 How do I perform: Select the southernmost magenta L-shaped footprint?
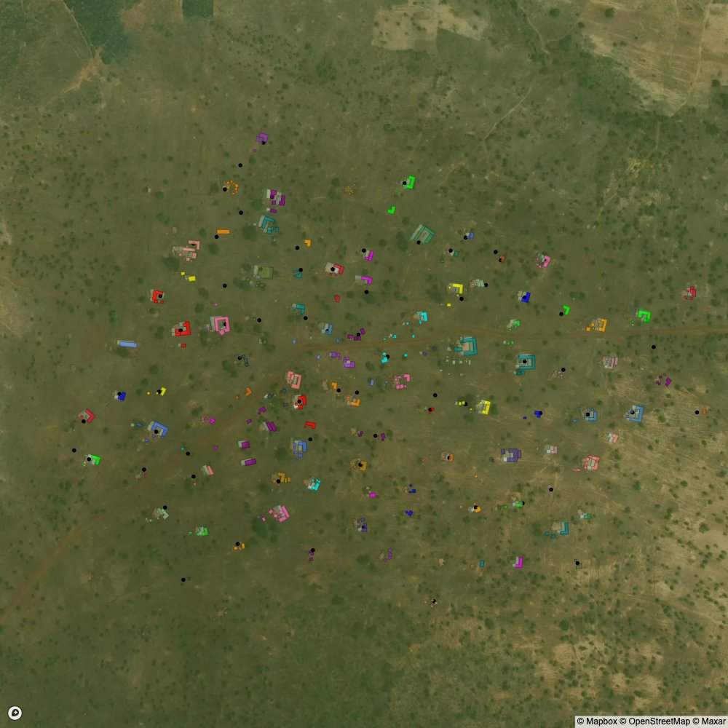[518, 562]
